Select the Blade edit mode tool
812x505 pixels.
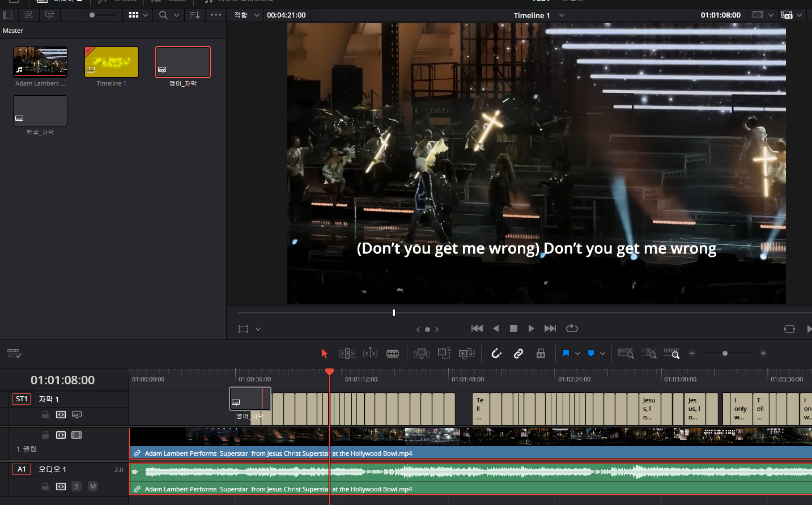393,353
